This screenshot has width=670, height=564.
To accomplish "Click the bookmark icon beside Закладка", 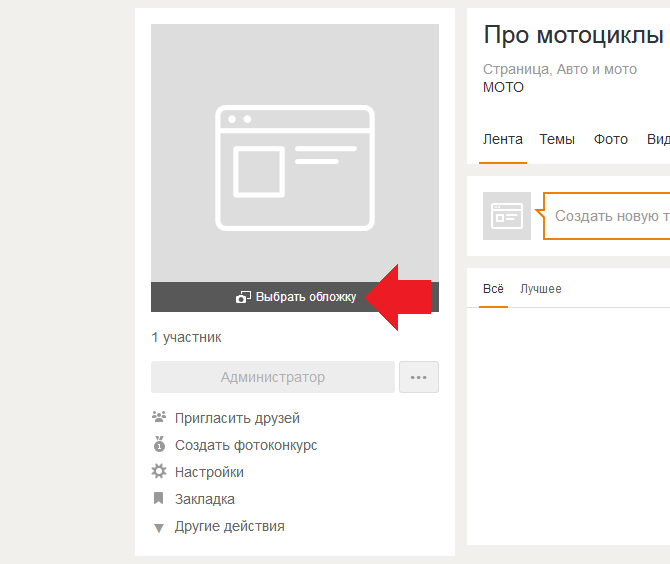I will pos(158,498).
